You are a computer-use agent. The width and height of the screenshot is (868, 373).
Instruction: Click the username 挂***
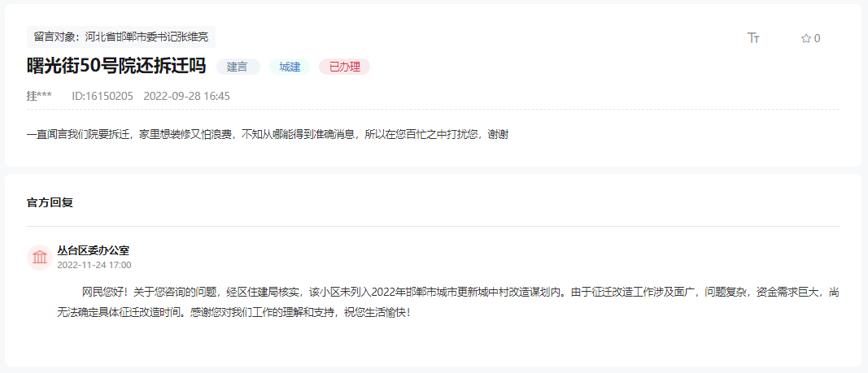coord(39,96)
